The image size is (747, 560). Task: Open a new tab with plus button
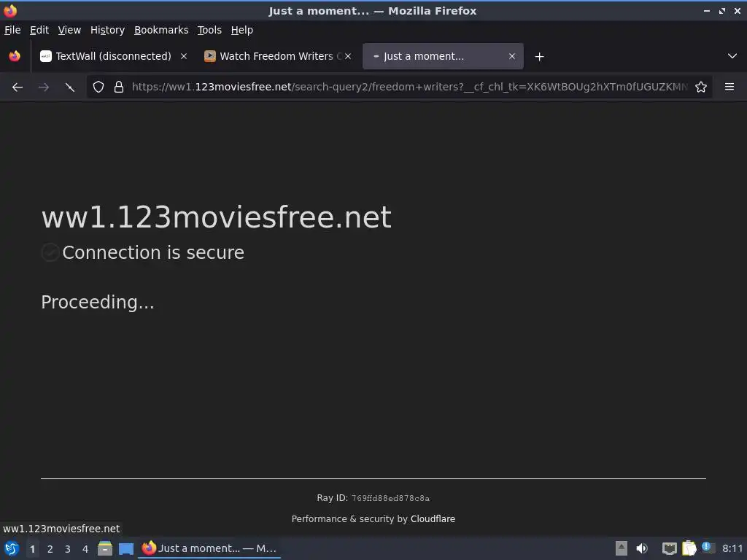pos(539,57)
